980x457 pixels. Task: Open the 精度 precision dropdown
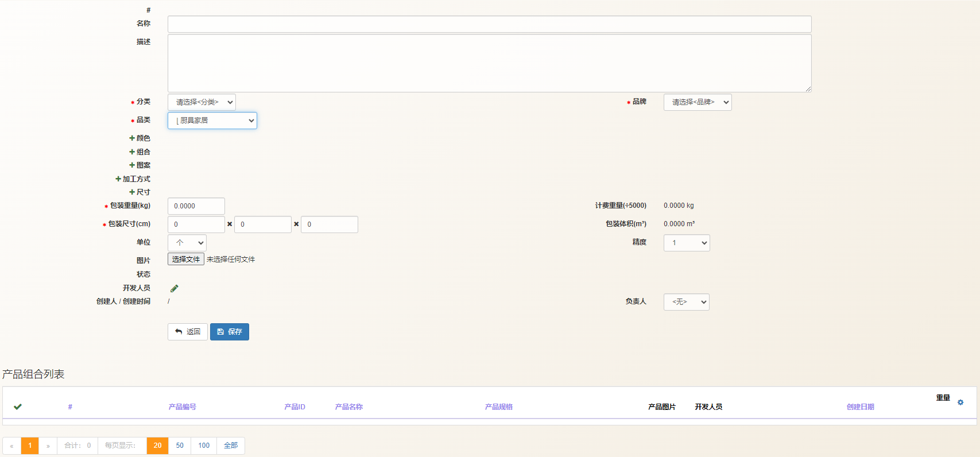[687, 243]
